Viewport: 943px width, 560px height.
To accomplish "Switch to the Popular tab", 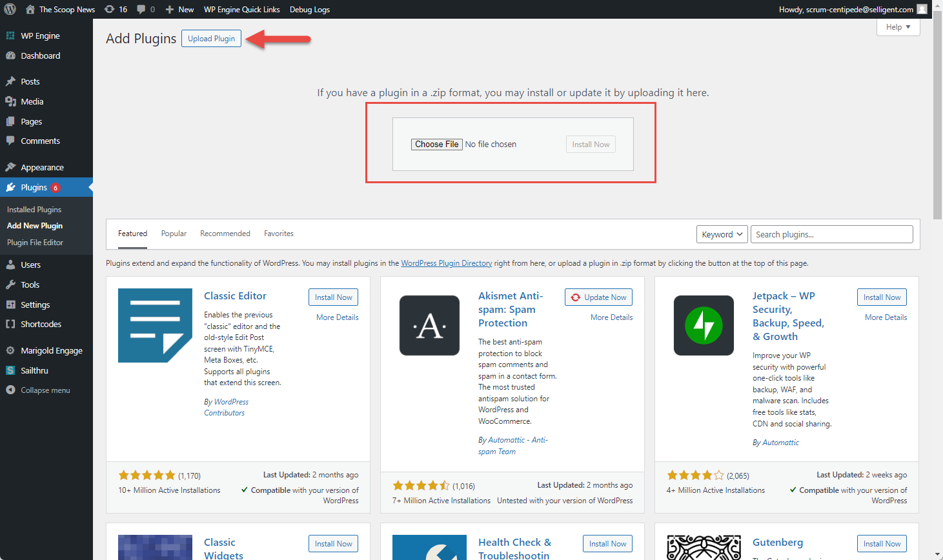I will tap(174, 234).
